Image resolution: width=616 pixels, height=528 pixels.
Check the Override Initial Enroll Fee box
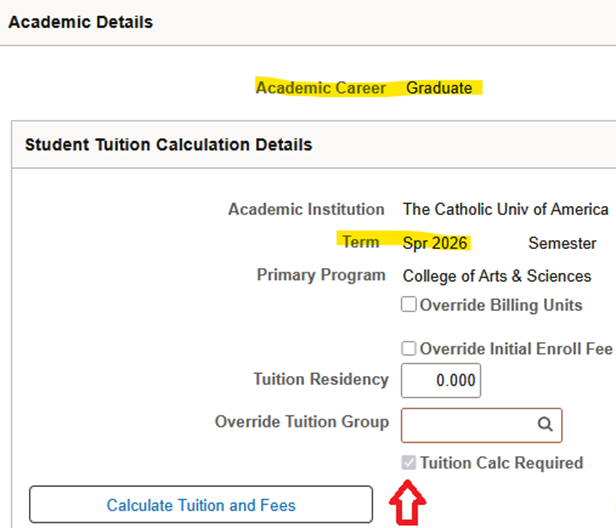(409, 349)
